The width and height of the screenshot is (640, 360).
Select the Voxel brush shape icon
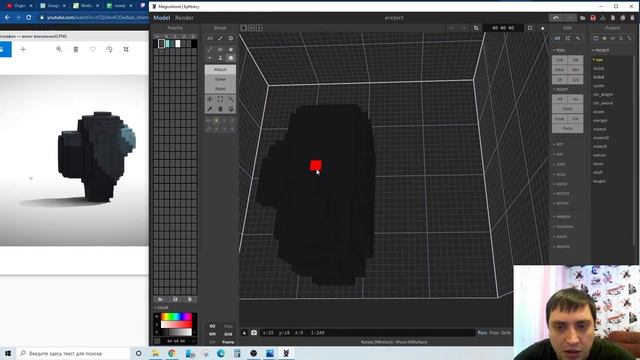(210, 58)
